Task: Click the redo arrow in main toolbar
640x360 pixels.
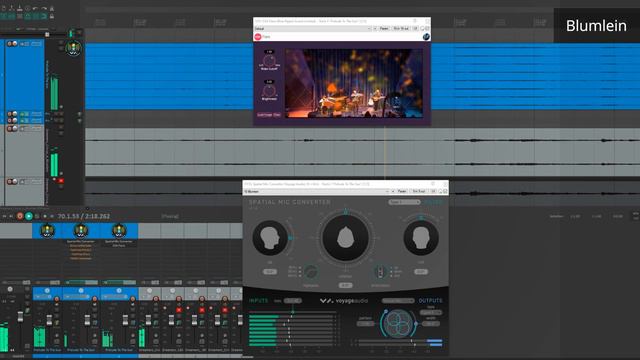Action: click(44, 8)
